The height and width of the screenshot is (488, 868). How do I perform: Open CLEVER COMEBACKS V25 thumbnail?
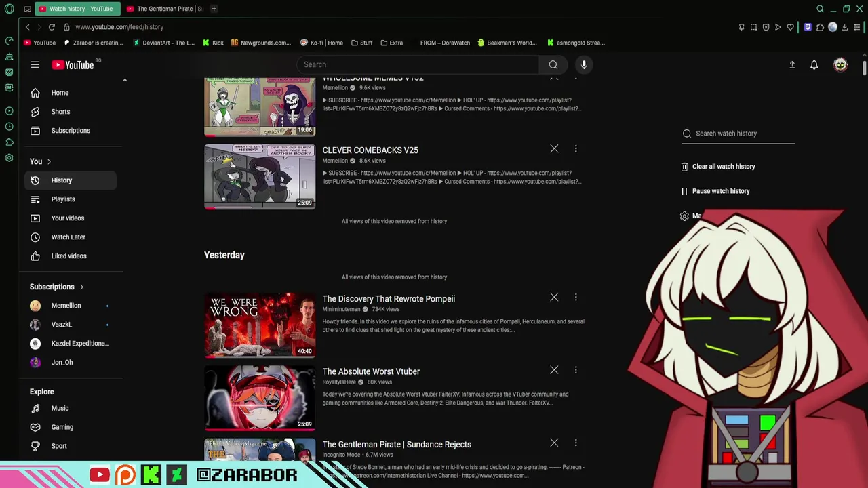[x=260, y=176]
